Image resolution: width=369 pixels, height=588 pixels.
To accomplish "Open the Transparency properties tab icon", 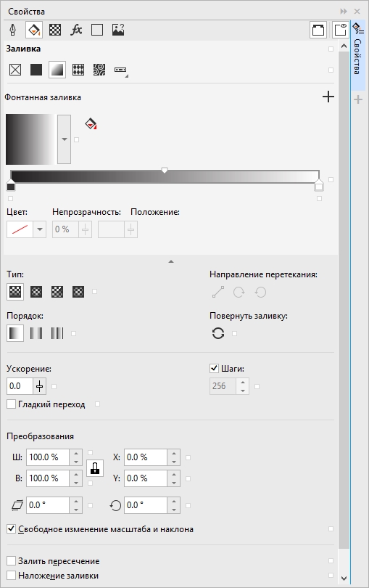I will 55,30.
